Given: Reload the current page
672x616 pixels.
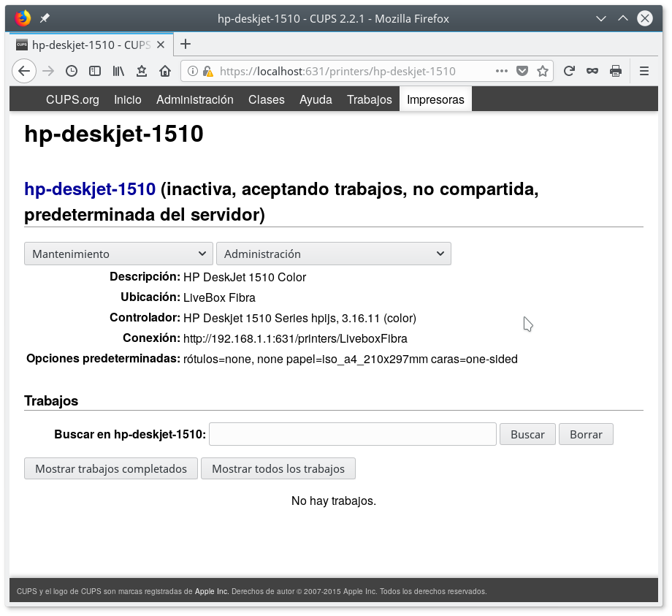Looking at the screenshot, I should (569, 71).
